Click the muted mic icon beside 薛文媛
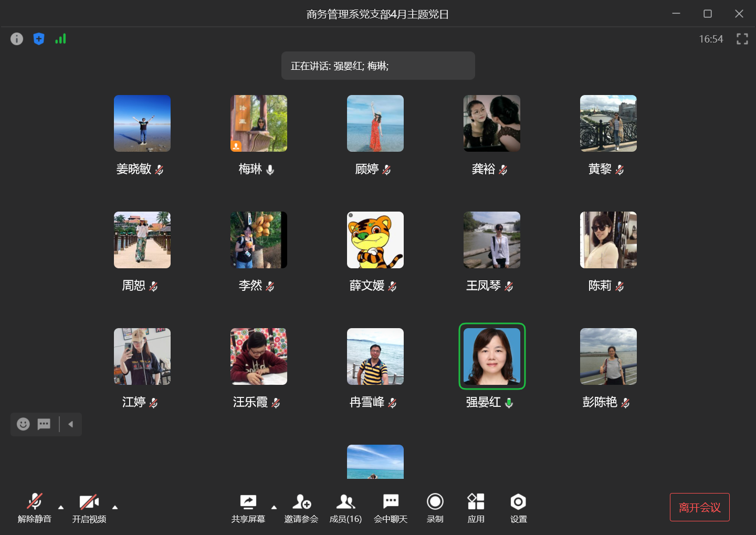This screenshot has height=535, width=756. [392, 286]
